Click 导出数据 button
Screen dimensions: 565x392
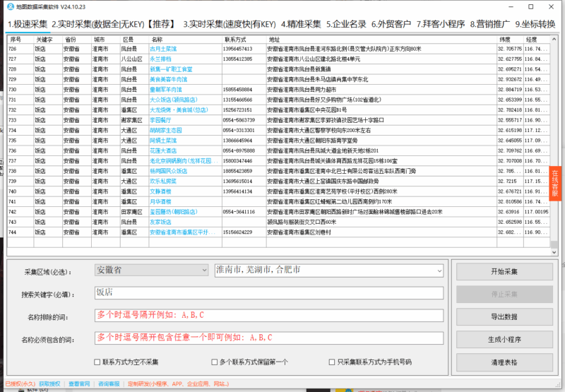tap(504, 317)
